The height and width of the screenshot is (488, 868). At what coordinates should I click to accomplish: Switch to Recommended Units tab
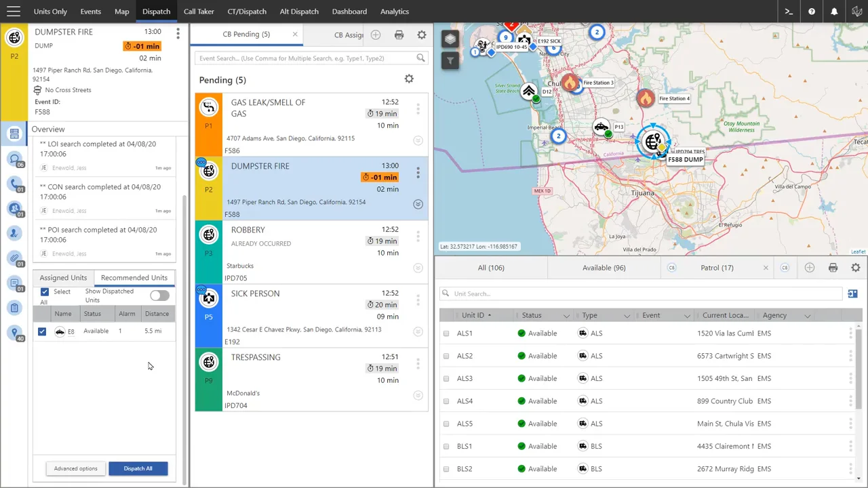pos(134,278)
